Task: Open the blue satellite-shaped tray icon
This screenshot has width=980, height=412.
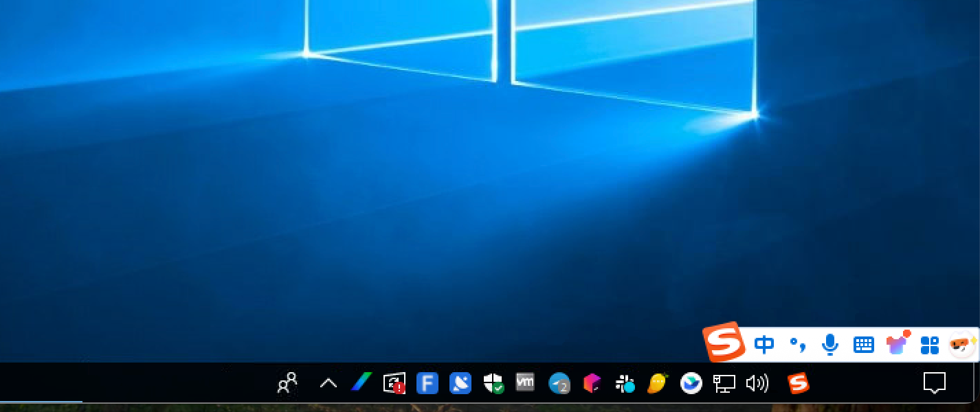Action: [459, 383]
